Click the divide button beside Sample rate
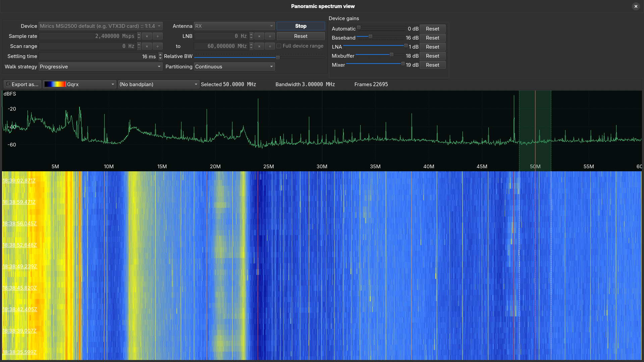 (x=157, y=36)
